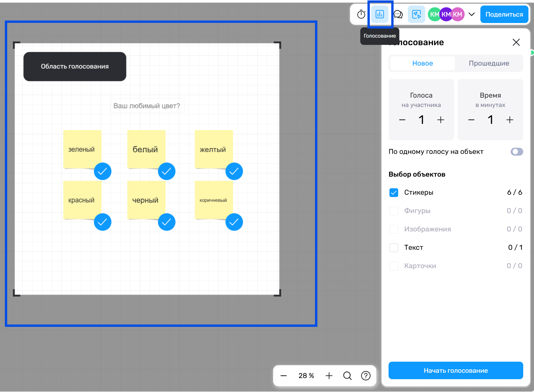The image size is (534, 392).
Task: Zoom out with the minus icon
Action: 284,376
